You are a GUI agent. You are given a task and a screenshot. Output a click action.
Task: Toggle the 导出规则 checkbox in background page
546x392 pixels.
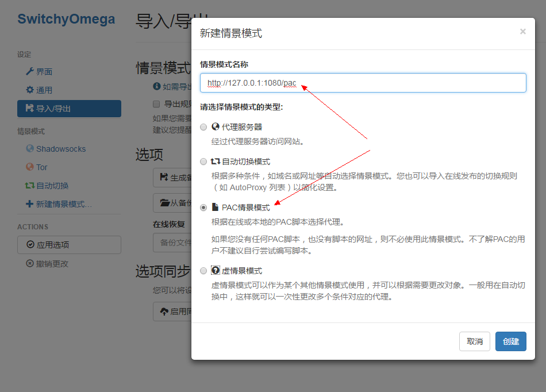pyautogui.click(x=156, y=104)
